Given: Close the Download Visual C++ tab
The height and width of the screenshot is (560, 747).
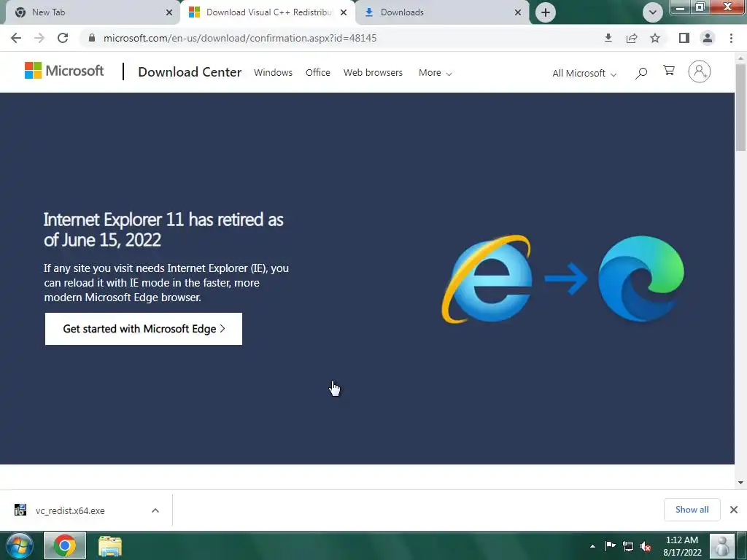Looking at the screenshot, I should pyautogui.click(x=344, y=12).
